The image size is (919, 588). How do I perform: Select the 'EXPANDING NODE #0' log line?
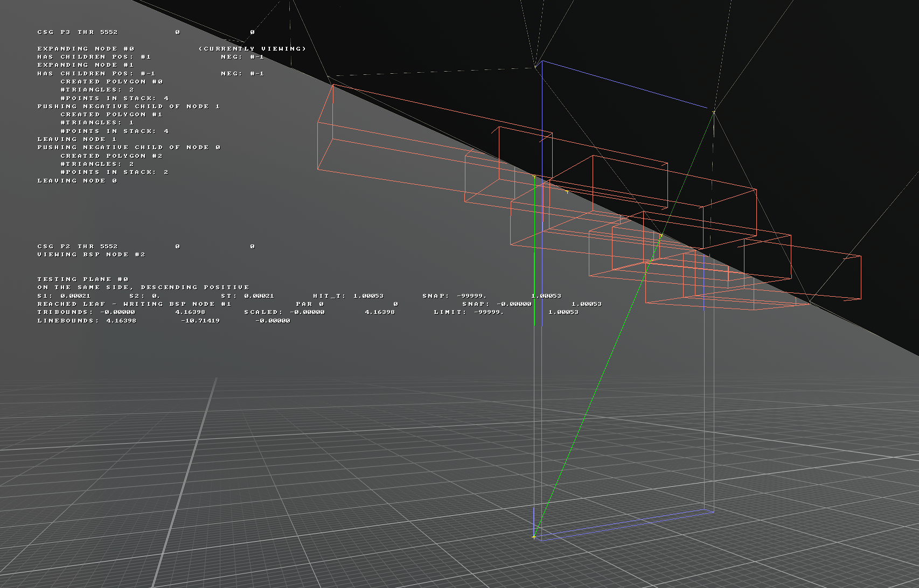(86, 49)
